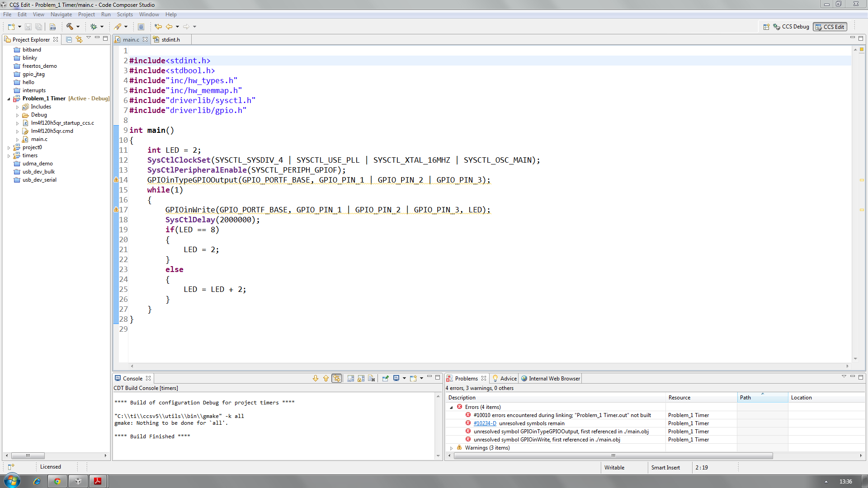
Task: Click Collapse All in Project Explorer
Action: click(x=69, y=39)
